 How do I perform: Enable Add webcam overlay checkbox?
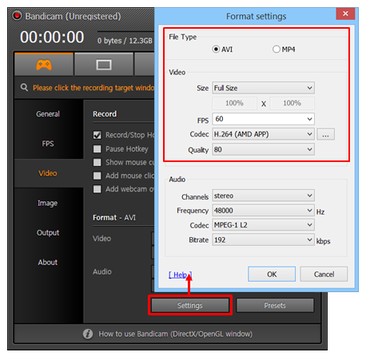point(97,189)
